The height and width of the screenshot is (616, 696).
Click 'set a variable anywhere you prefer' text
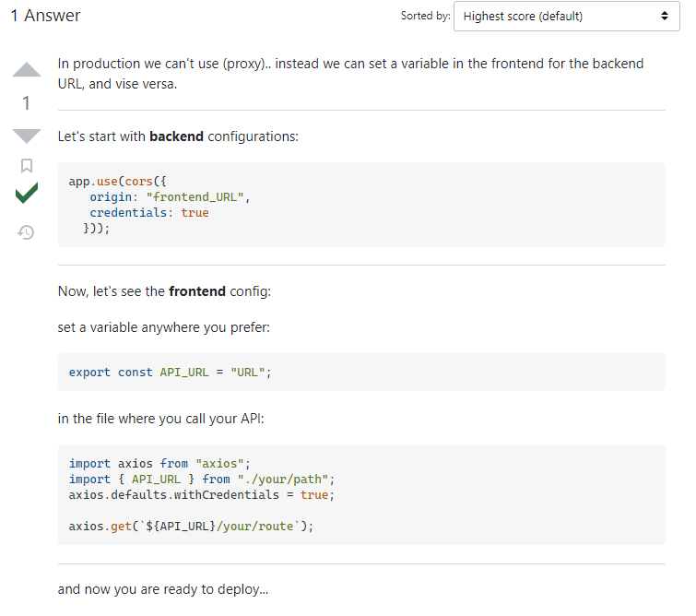coord(164,327)
